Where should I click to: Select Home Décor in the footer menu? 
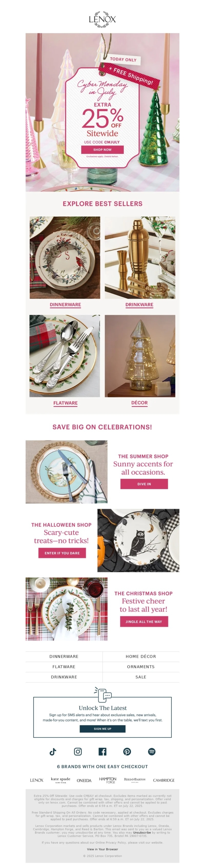tap(141, 656)
